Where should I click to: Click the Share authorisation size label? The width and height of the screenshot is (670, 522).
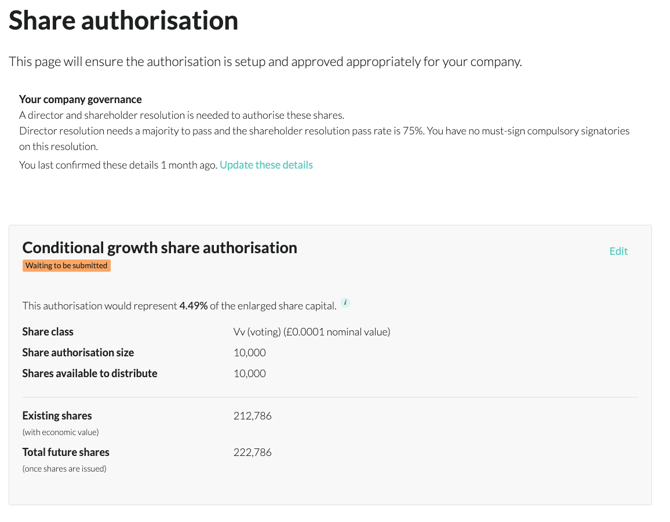pos(78,353)
